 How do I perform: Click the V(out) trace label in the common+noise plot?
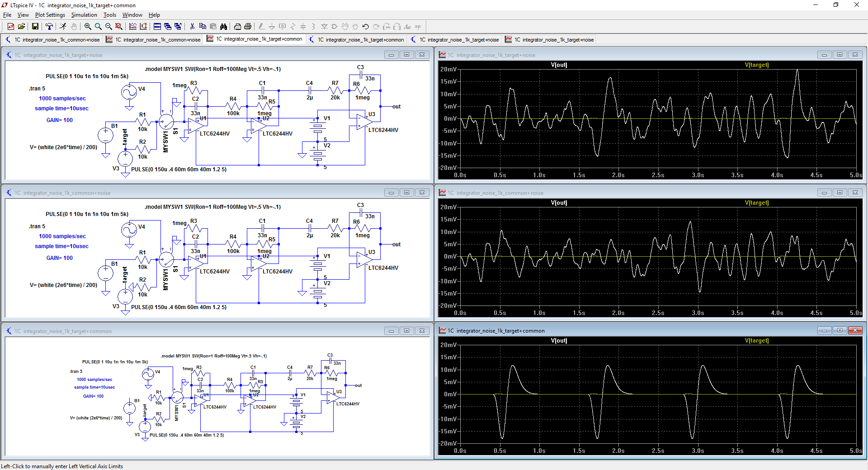(559, 203)
